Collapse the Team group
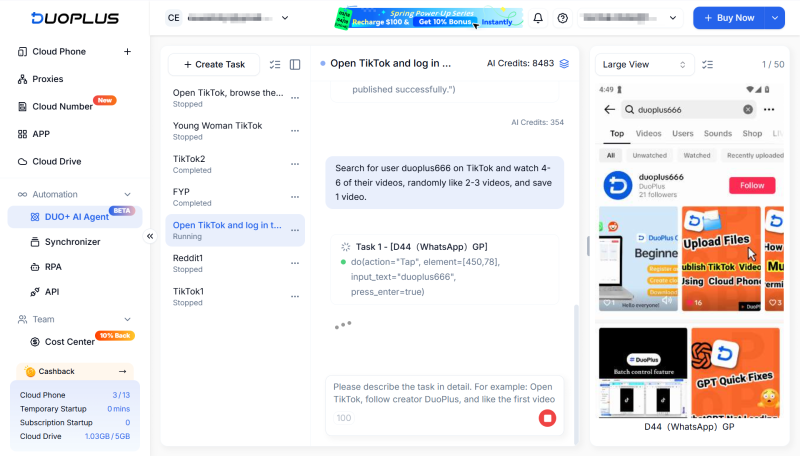 coord(128,319)
